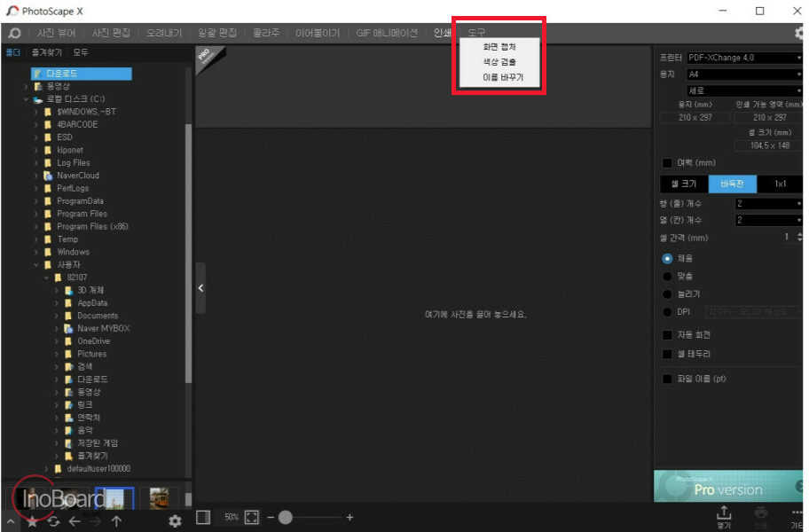
Task: Collapse the left panel with the arrow handle
Action: (200, 287)
